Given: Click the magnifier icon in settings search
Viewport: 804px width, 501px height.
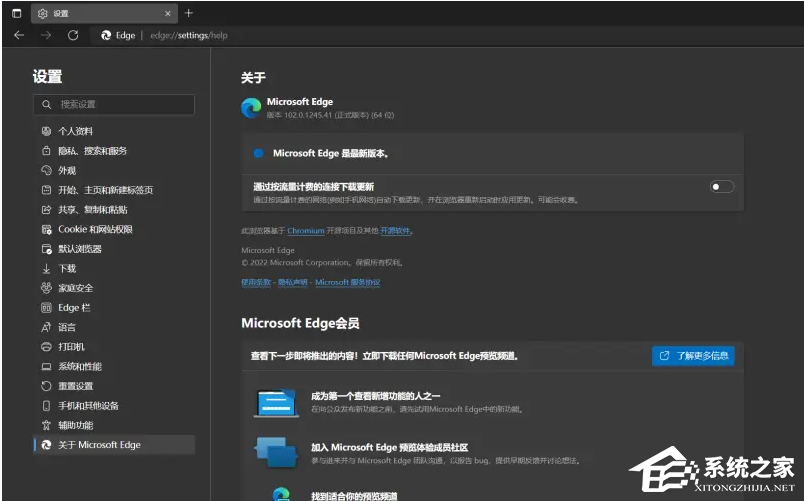Looking at the screenshot, I should coord(47,104).
